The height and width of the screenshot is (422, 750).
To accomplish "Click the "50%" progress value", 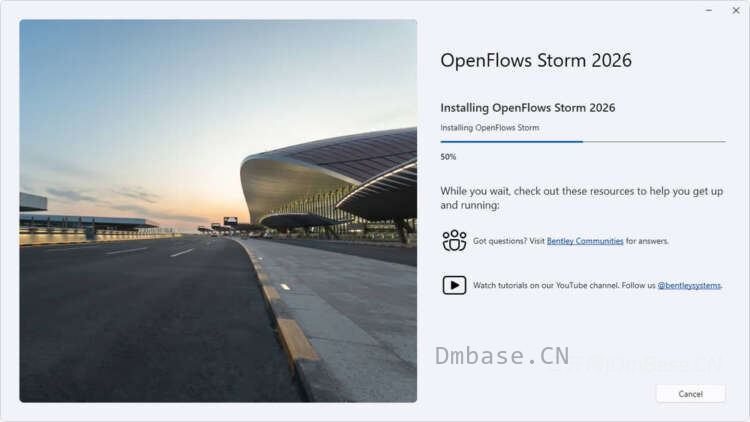I will click(448, 157).
